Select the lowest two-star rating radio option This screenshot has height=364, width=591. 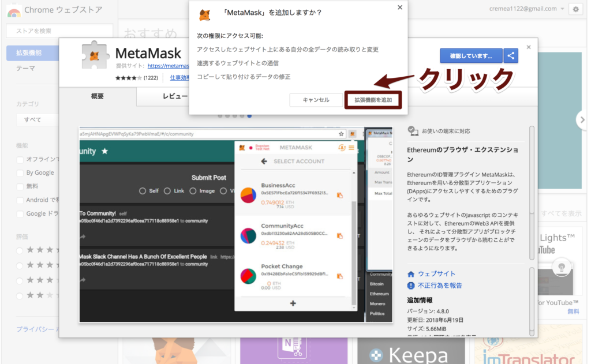(20, 296)
